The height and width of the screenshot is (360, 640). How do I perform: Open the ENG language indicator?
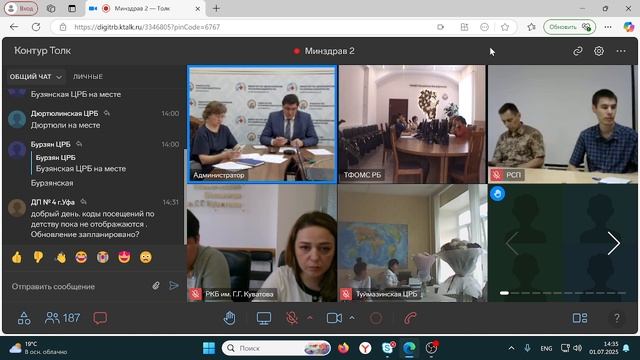(546, 348)
